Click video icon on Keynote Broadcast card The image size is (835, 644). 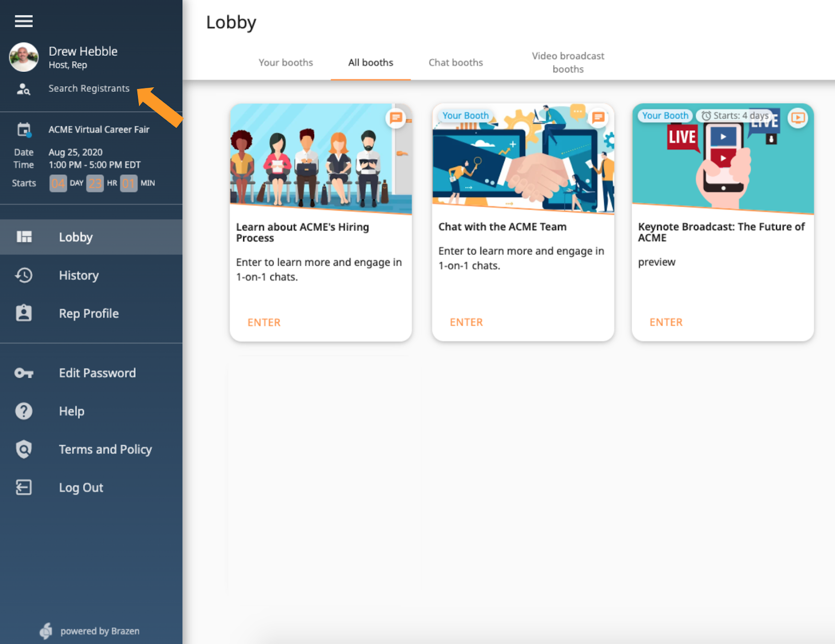(x=798, y=118)
